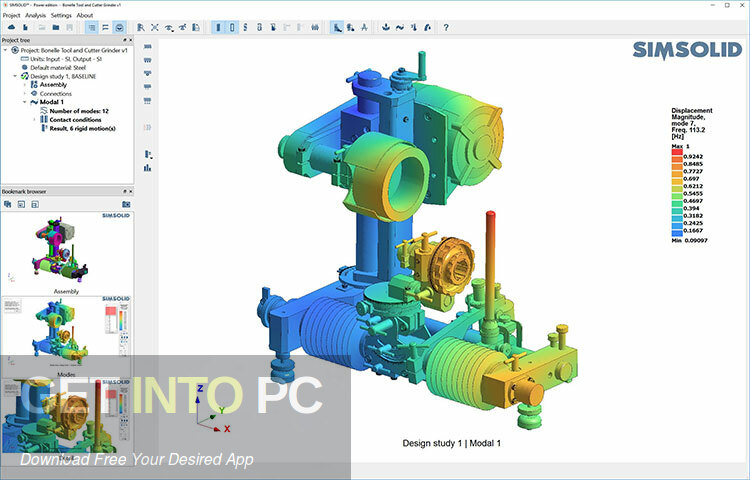Click the crossed-arrows fit view toolbar icon
Screen dimensions: 750x480
[x=155, y=28]
